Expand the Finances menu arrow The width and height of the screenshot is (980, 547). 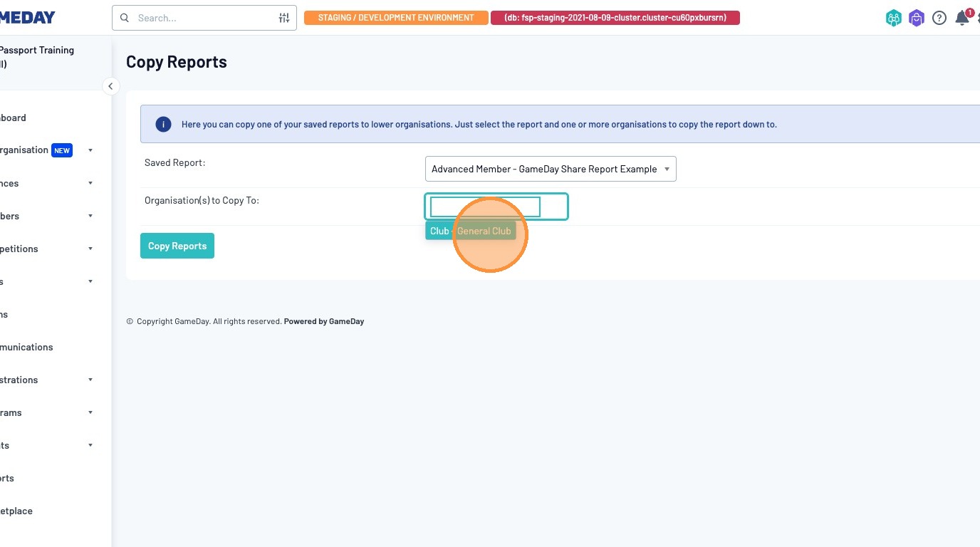pyautogui.click(x=90, y=183)
